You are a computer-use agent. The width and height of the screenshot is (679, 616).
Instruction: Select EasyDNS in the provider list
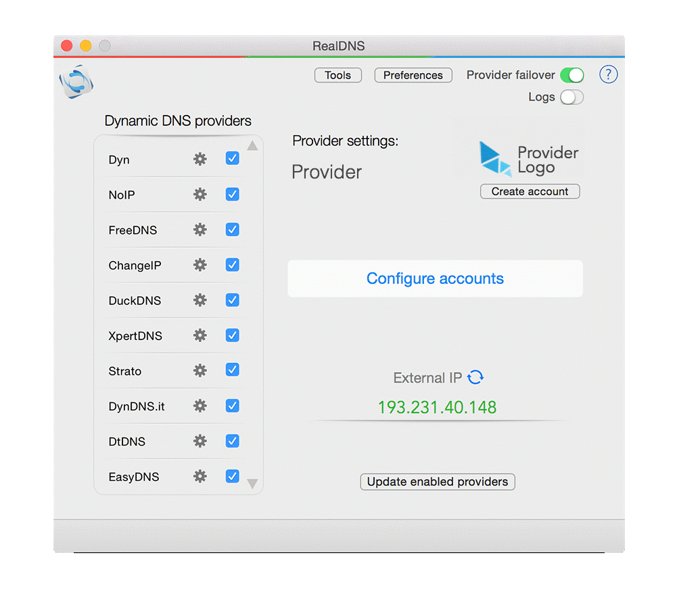[x=134, y=477]
